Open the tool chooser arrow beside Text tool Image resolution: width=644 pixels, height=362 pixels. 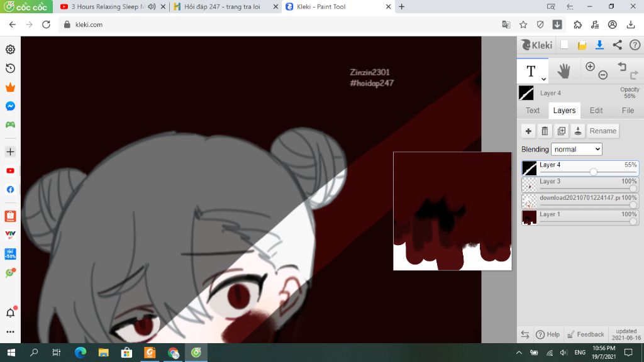pos(543,79)
